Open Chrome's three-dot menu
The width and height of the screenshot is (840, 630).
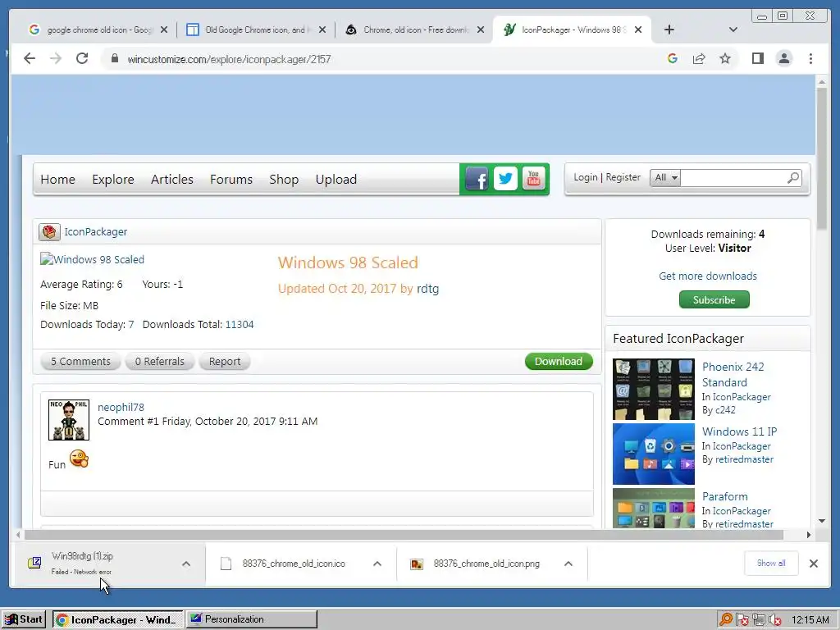click(x=810, y=58)
